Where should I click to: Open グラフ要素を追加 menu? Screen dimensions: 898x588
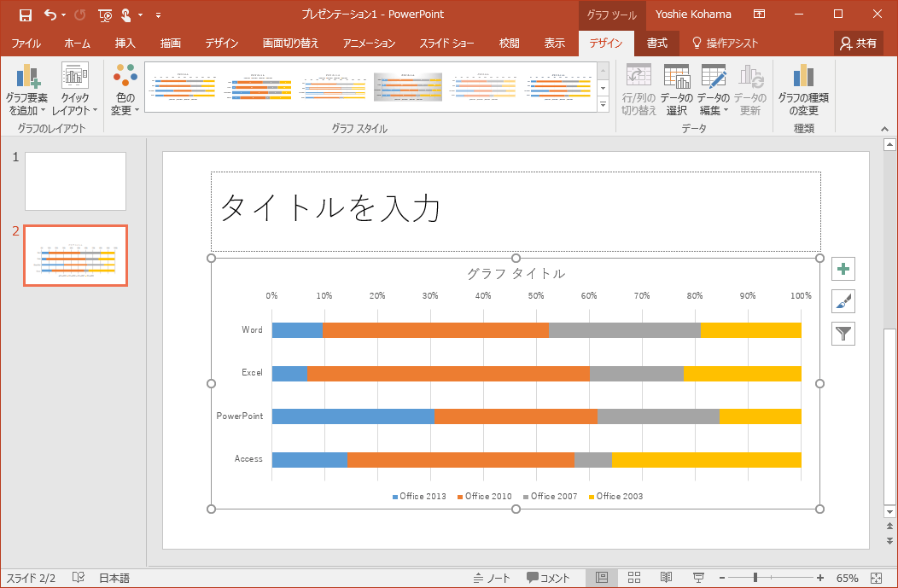click(x=27, y=90)
